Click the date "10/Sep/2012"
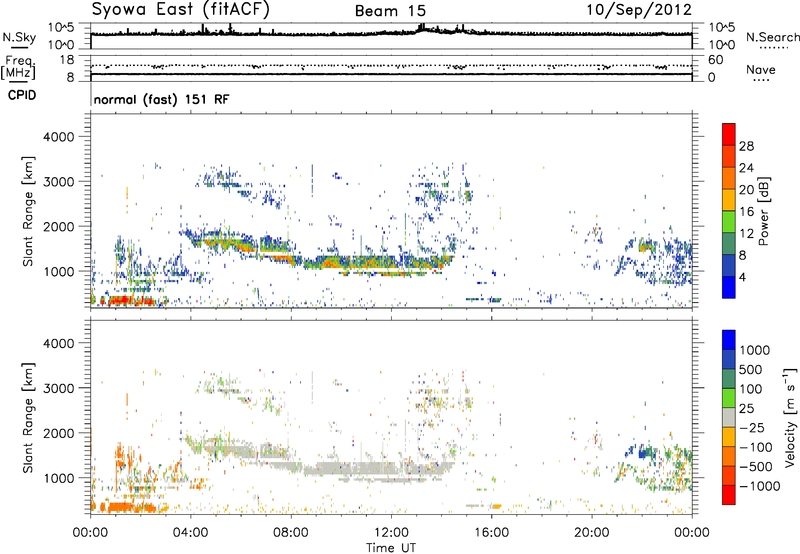This screenshot has height=554, width=800. [638, 10]
